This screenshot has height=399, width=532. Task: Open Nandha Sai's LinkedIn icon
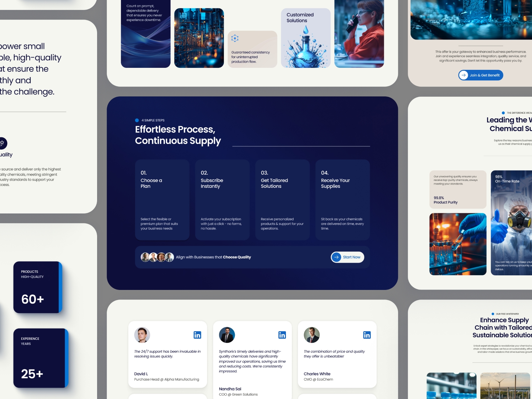point(282,335)
